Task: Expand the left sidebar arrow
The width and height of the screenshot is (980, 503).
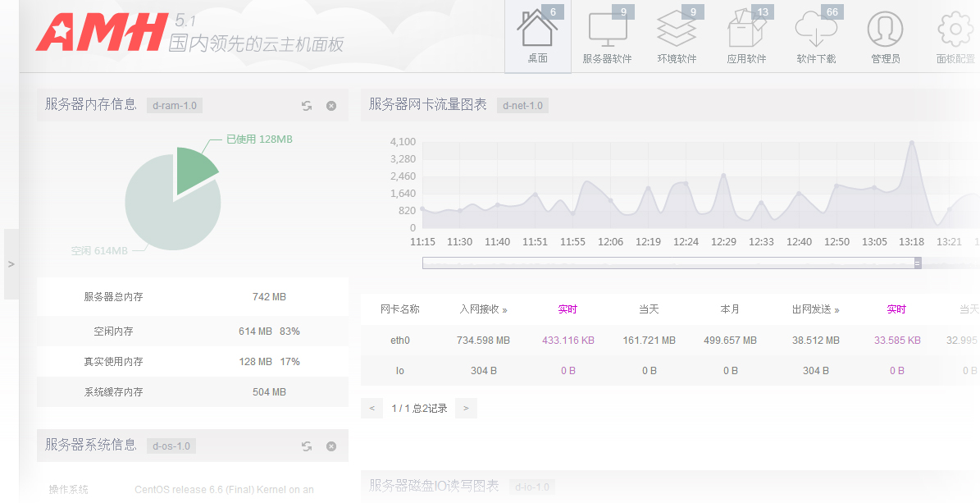Action: (11, 264)
